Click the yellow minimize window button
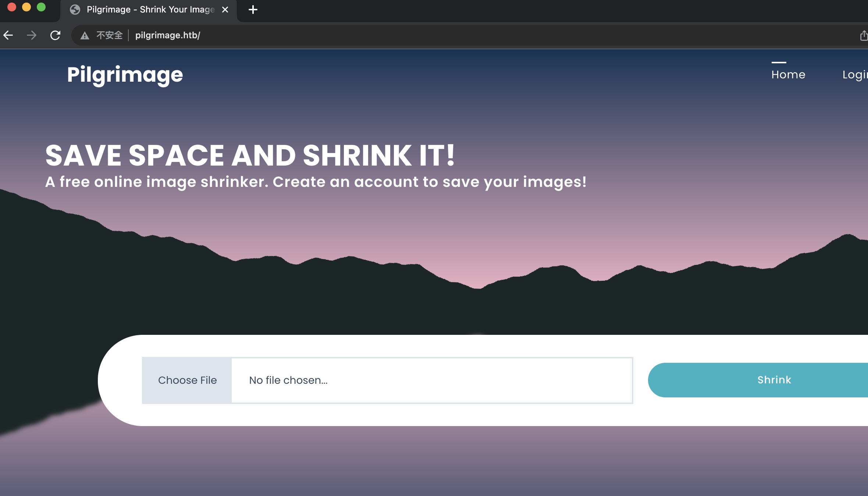Viewport: 868px width, 496px height. pyautogui.click(x=26, y=7)
